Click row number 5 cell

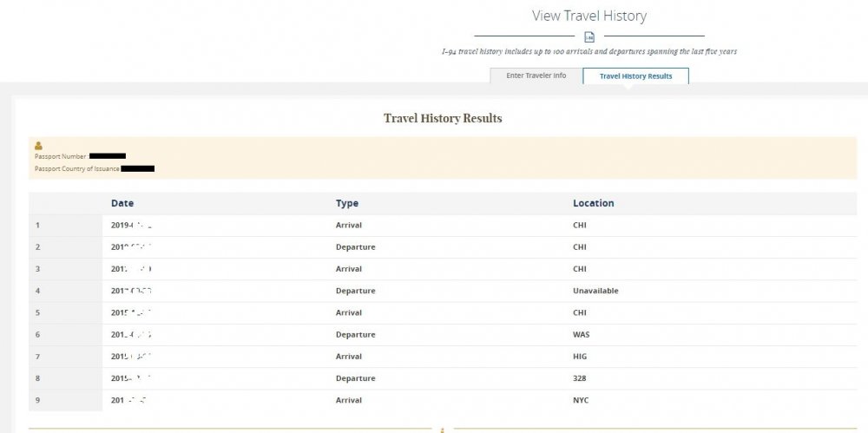(65, 313)
